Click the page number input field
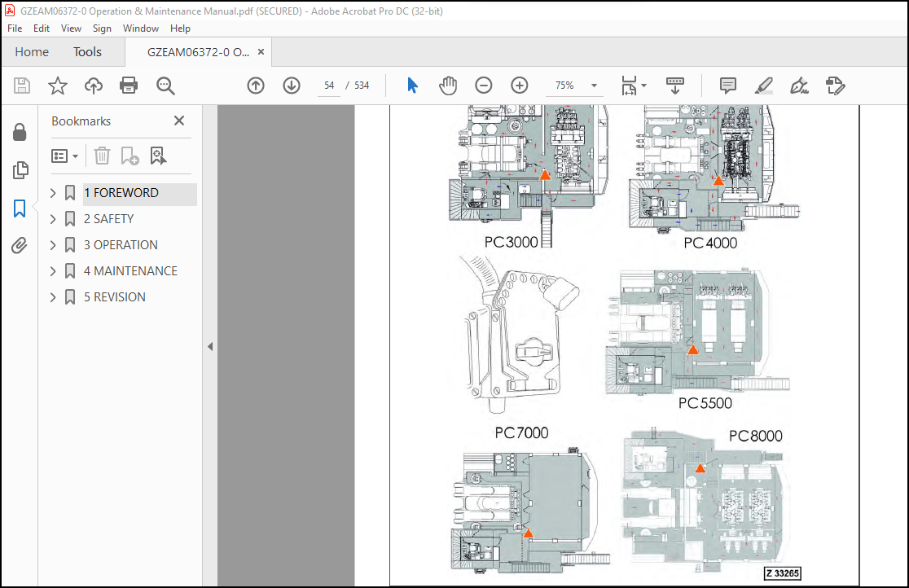909x588 pixels. point(329,86)
